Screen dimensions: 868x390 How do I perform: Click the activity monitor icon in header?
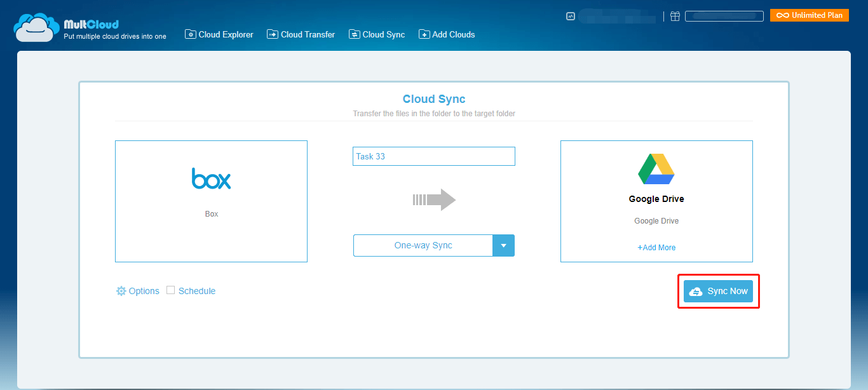[570, 17]
